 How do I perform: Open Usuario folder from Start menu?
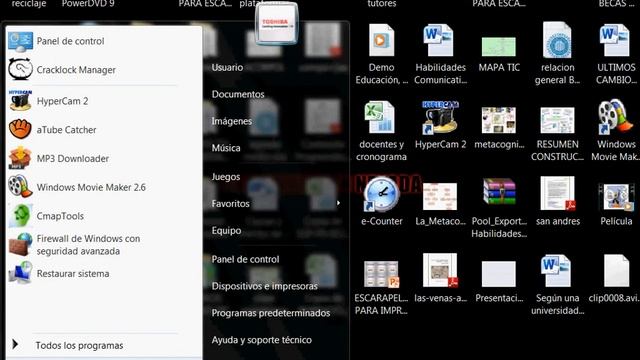[x=227, y=67]
